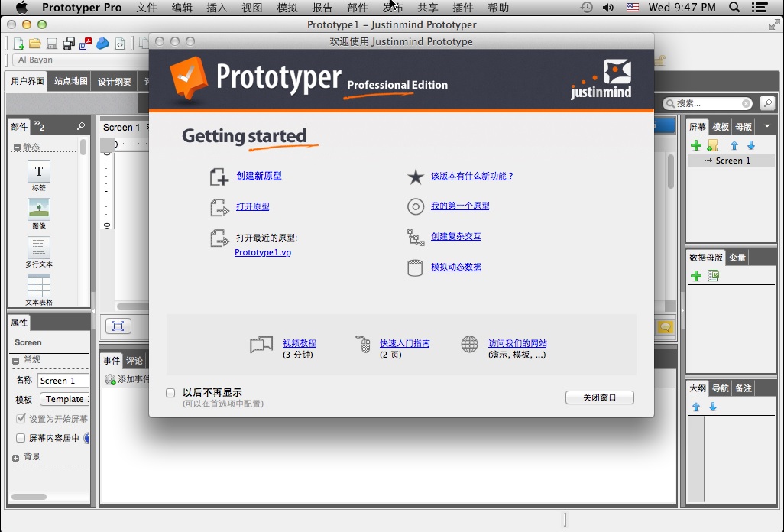The width and height of the screenshot is (784, 532).
Task: Expand the 背景 section
Action: [16, 457]
